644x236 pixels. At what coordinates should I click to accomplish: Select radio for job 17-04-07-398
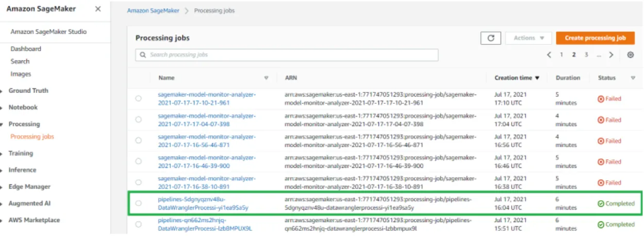(x=138, y=119)
